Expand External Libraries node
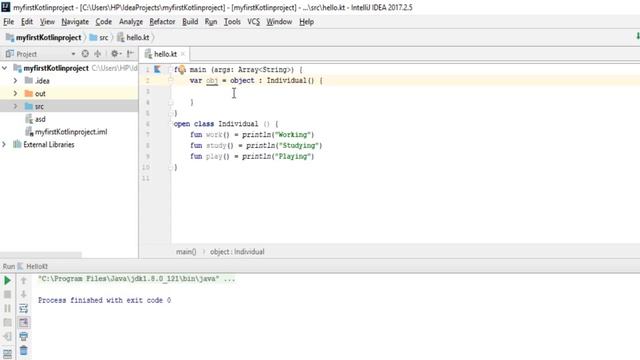 (4, 144)
